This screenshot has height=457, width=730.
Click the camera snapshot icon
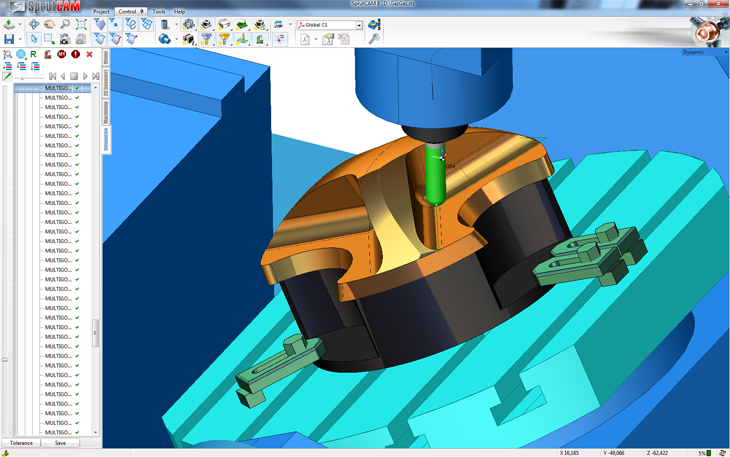click(x=65, y=39)
